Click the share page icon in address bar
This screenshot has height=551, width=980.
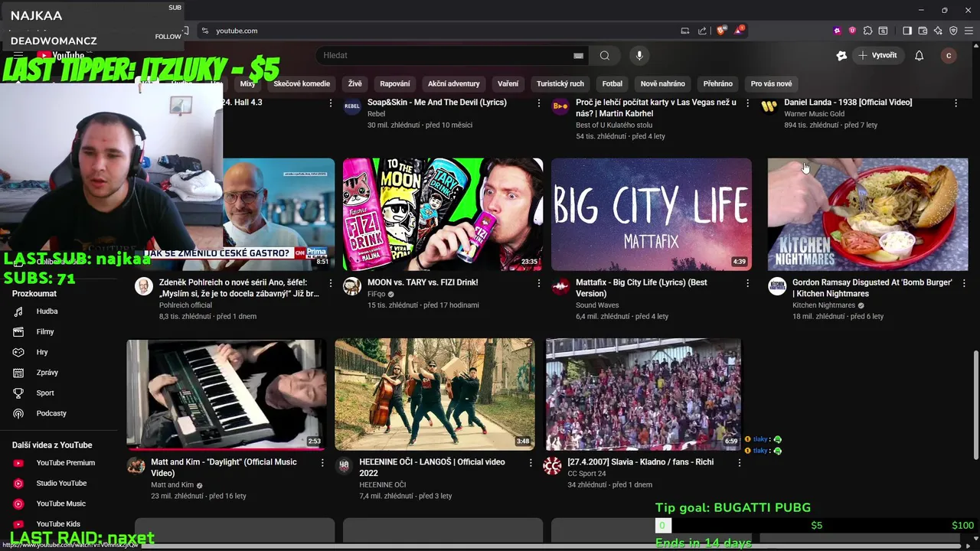(x=702, y=31)
